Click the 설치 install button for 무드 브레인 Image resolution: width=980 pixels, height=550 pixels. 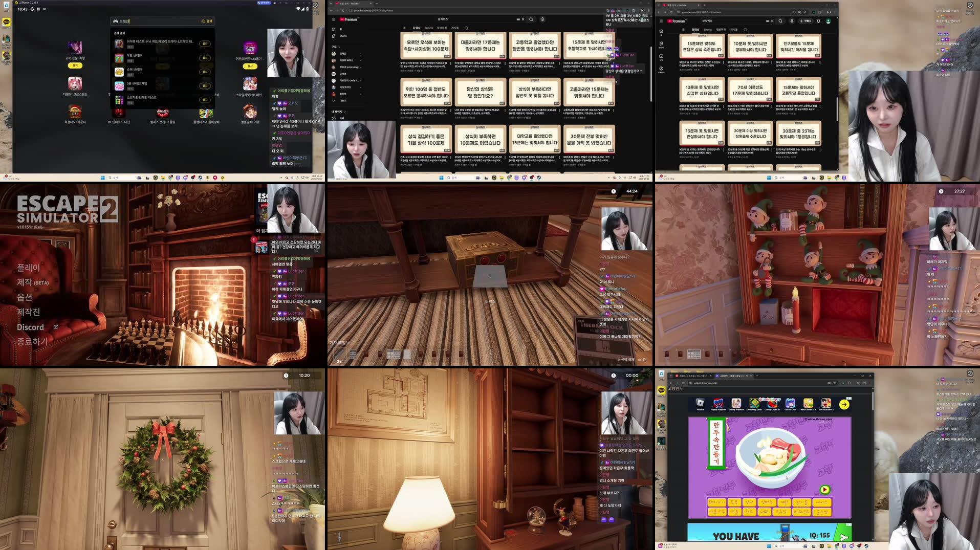(x=205, y=58)
